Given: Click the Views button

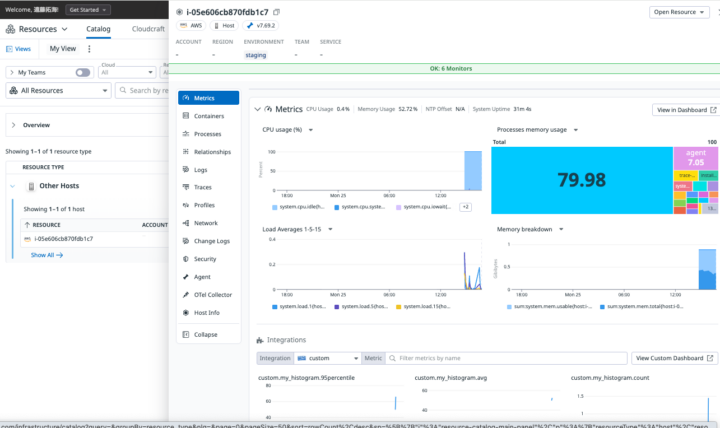Looking at the screenshot, I should [18, 49].
